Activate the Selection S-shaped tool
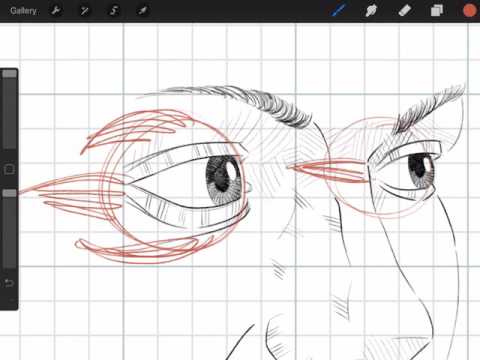 coord(114,11)
